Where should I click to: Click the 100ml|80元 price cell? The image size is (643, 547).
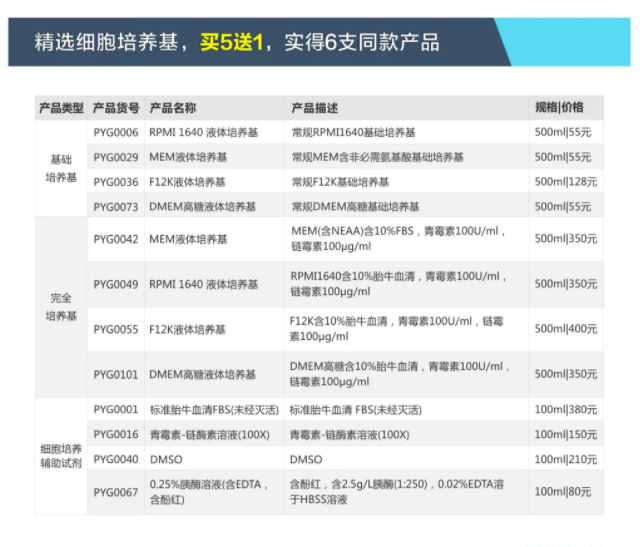(x=562, y=491)
